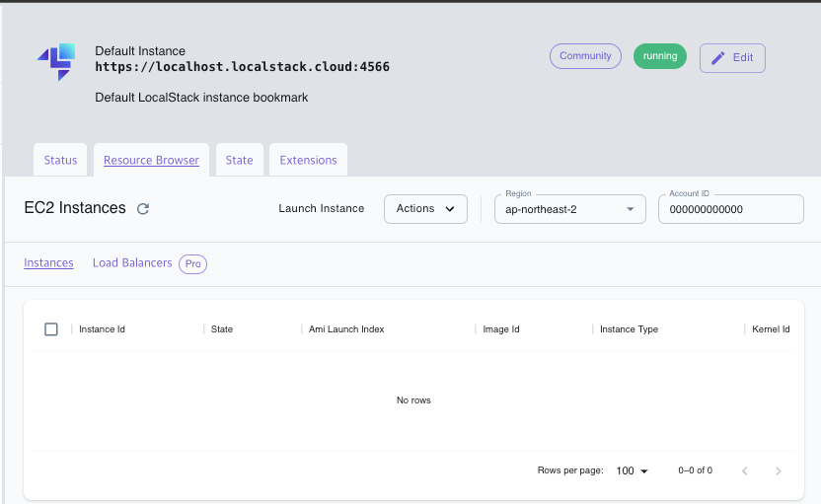This screenshot has height=504, width=821.
Task: Click the Default LocalStack instance bookmark text
Action: click(x=201, y=98)
